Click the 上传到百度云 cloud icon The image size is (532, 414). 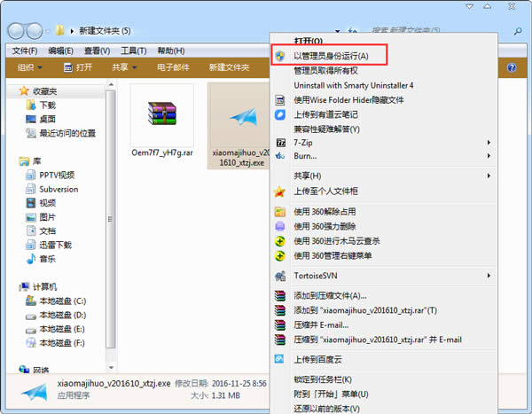pyautogui.click(x=280, y=359)
